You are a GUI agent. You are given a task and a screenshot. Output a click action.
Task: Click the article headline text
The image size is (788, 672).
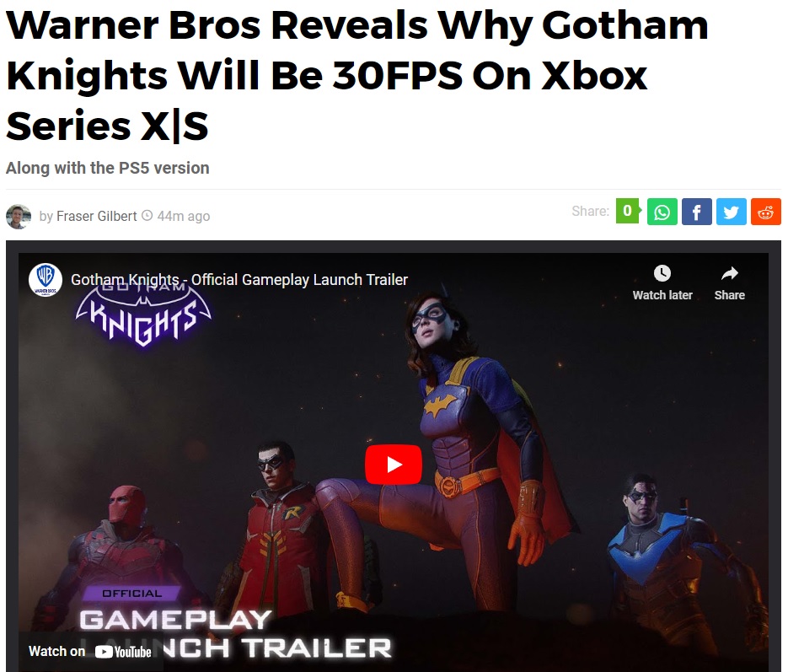point(356,75)
